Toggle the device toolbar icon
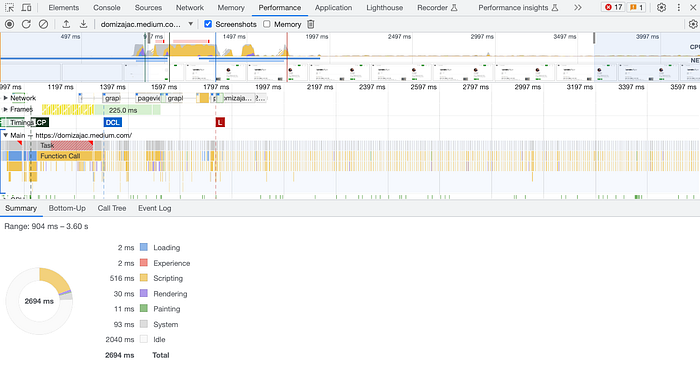 pos(26,8)
